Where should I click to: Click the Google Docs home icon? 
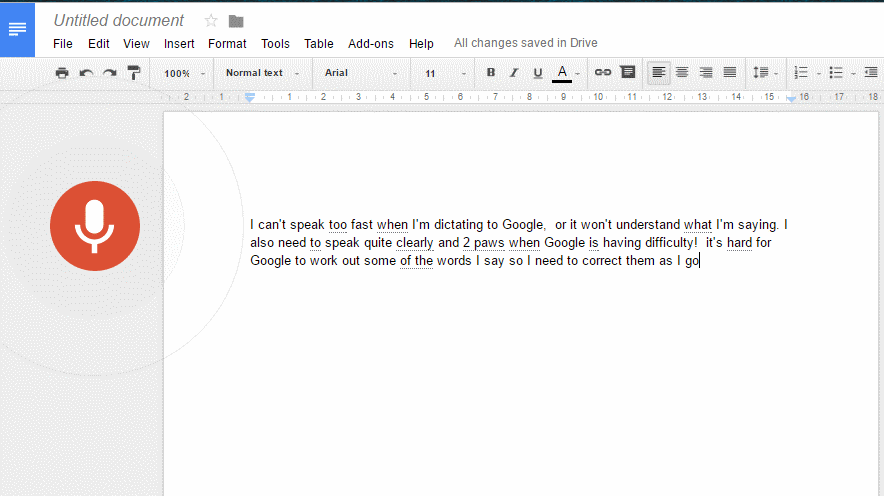(17, 29)
